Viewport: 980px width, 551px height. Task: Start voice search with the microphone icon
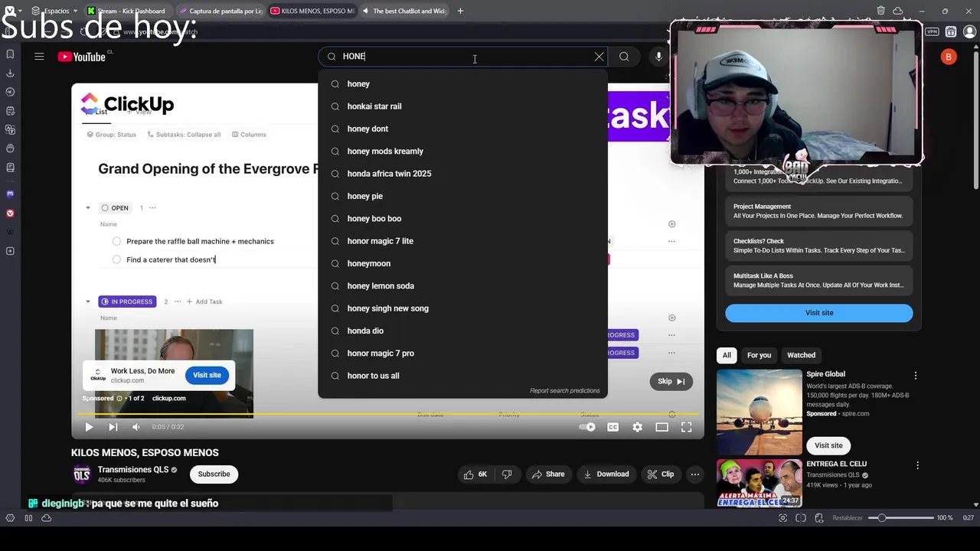[658, 57]
